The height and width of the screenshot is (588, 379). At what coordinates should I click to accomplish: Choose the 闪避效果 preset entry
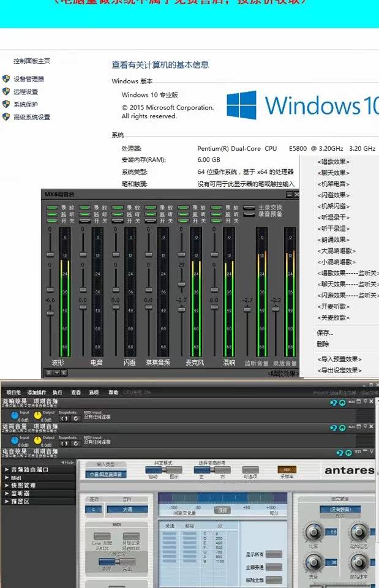334,195
